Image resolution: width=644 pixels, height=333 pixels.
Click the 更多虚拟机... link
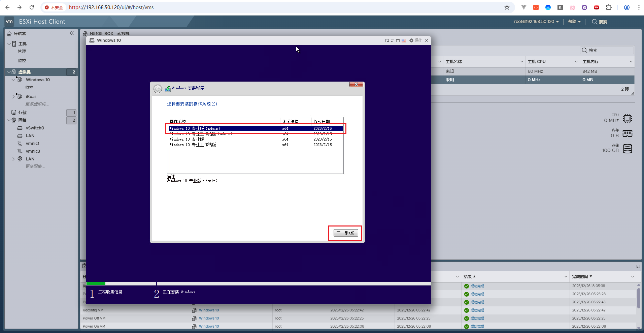coord(37,104)
